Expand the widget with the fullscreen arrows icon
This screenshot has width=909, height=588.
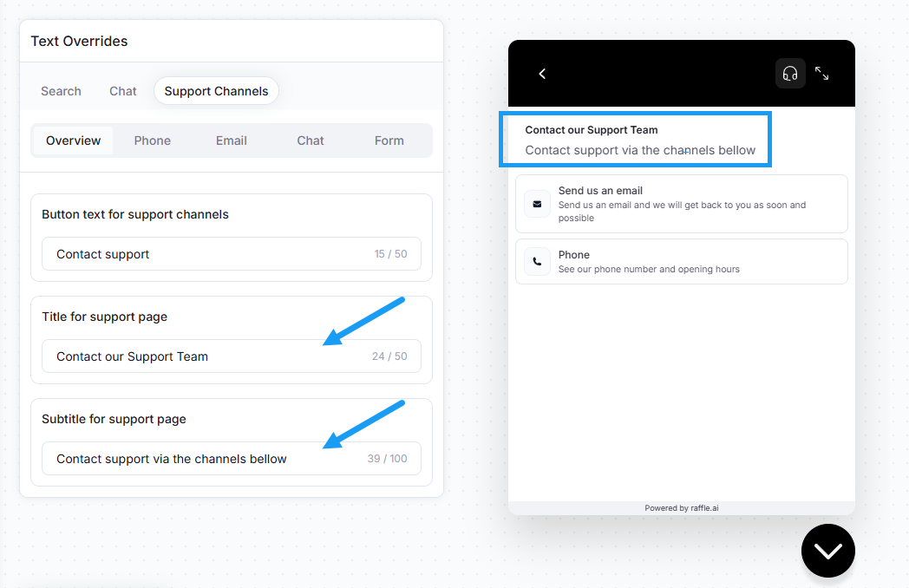pyautogui.click(x=821, y=74)
